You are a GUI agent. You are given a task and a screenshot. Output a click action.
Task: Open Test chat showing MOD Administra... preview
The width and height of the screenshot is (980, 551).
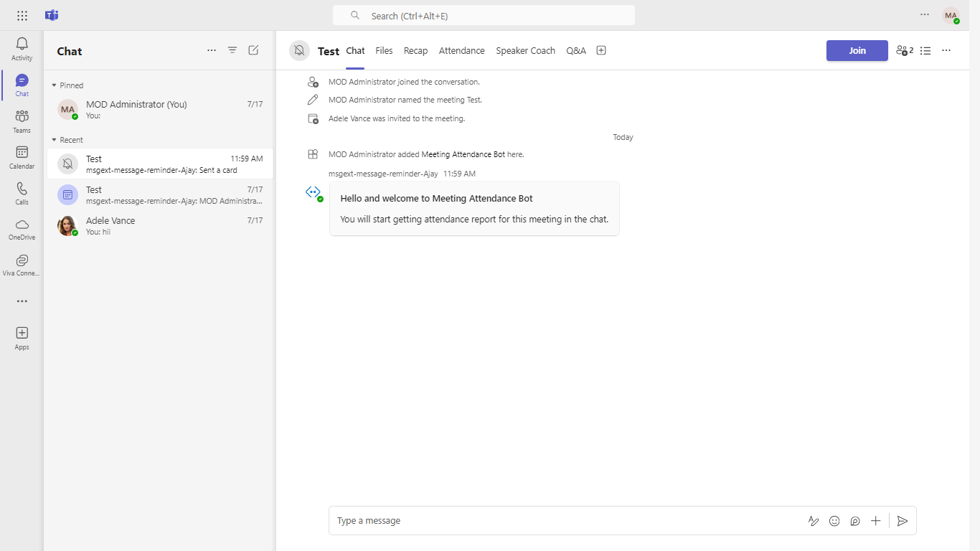(x=160, y=194)
